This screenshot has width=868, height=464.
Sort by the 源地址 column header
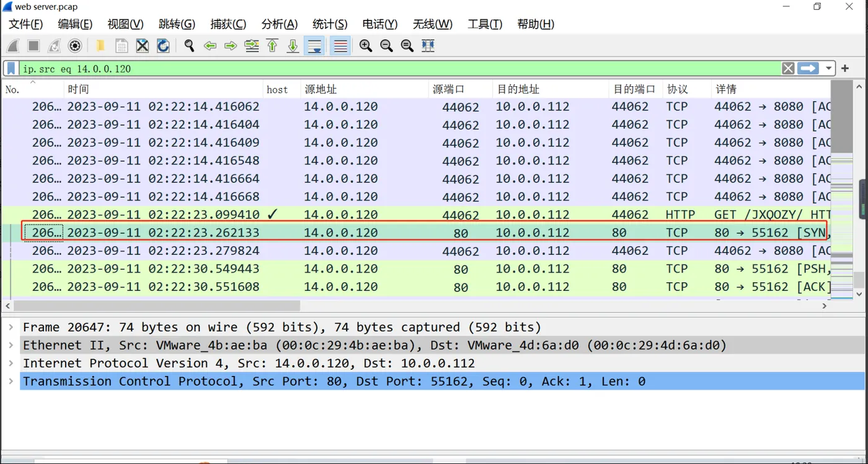pos(365,89)
